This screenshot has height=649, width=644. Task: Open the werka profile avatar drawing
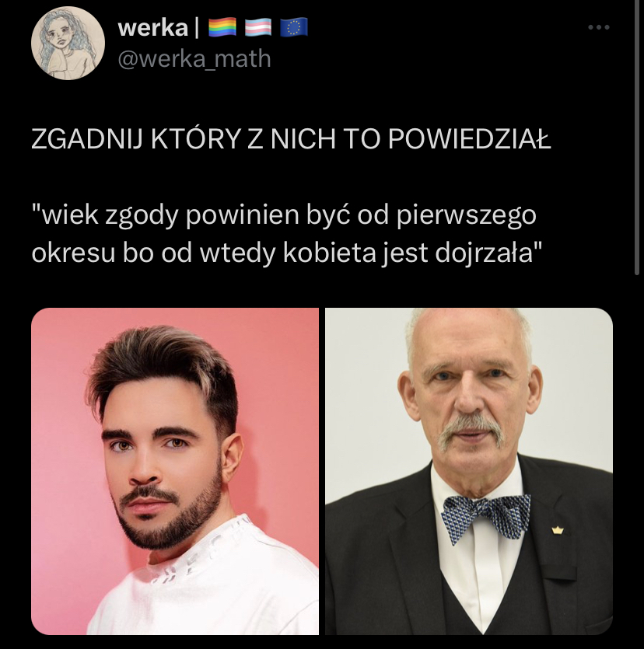pos(68,43)
